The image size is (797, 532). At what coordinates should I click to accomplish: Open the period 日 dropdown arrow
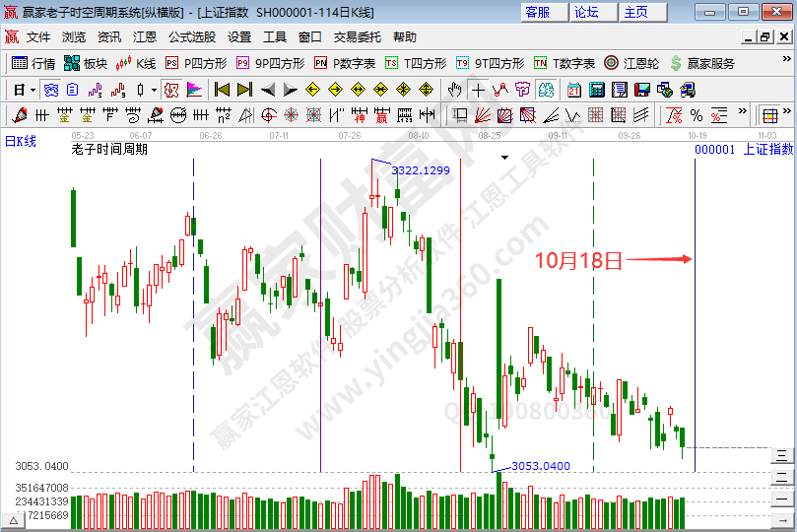pyautogui.click(x=33, y=90)
